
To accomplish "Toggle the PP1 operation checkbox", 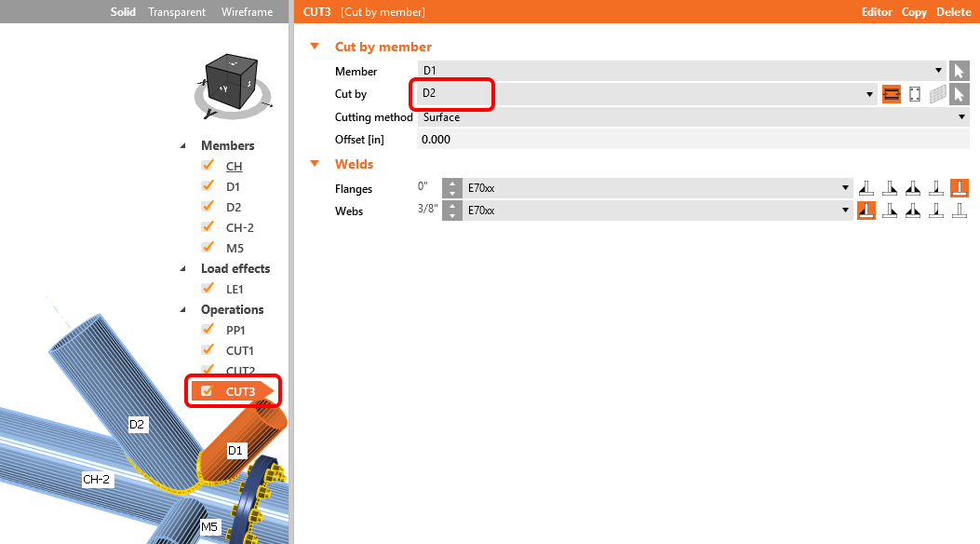I will point(208,330).
